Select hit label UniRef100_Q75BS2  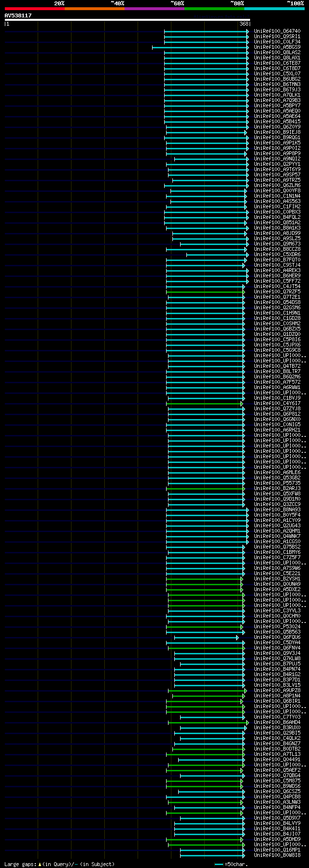click(277, 547)
